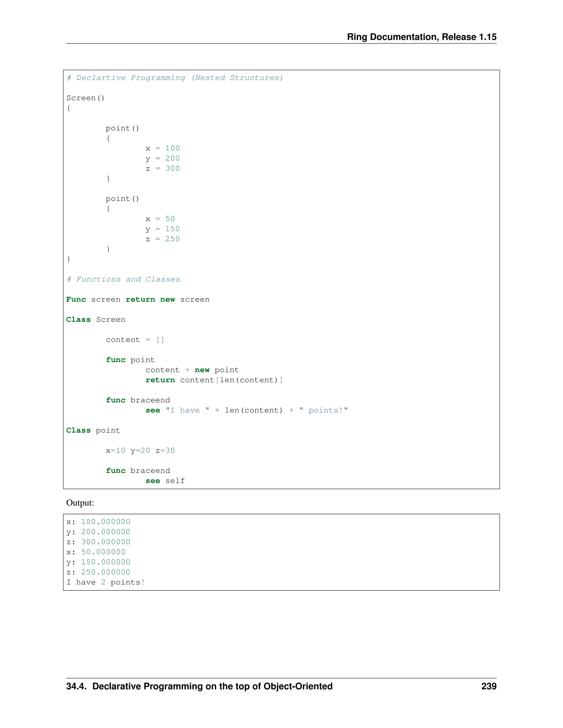The height and width of the screenshot is (728, 563).
Task: Click the first point() call
Action: pyautogui.click(x=122, y=128)
